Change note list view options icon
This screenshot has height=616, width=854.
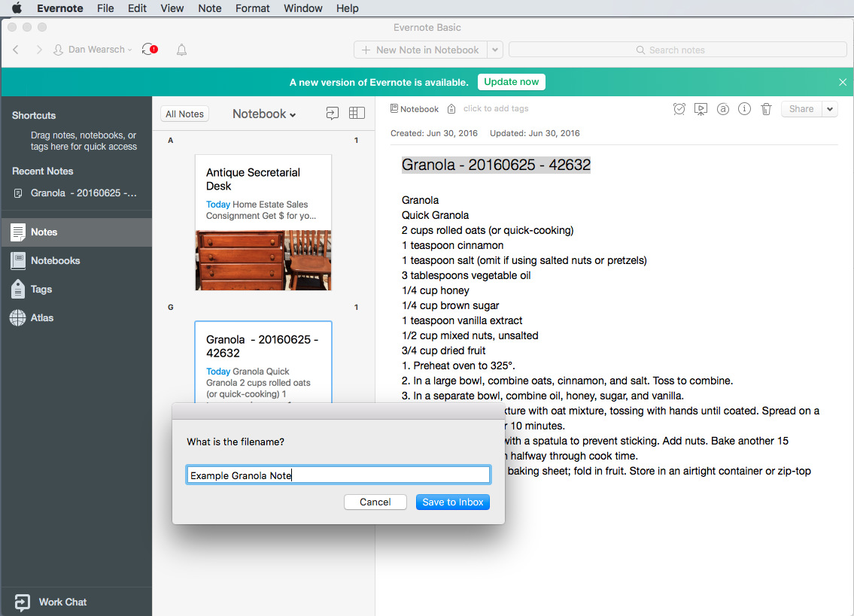pos(357,113)
